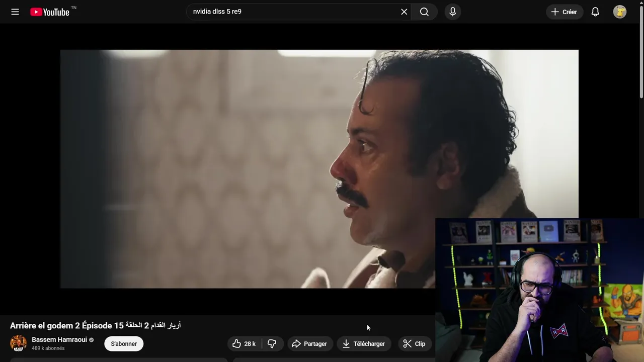644x362 pixels.
Task: Submit search with magnifier icon
Action: click(x=424, y=12)
